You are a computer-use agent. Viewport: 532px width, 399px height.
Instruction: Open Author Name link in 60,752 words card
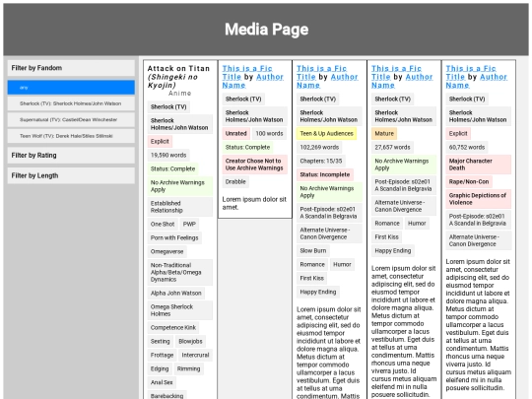[477, 81]
